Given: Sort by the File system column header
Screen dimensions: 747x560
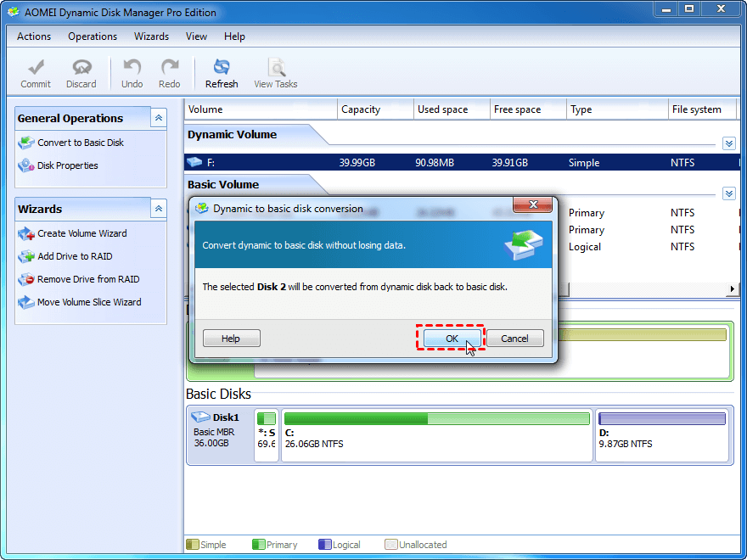Looking at the screenshot, I should 702,109.
